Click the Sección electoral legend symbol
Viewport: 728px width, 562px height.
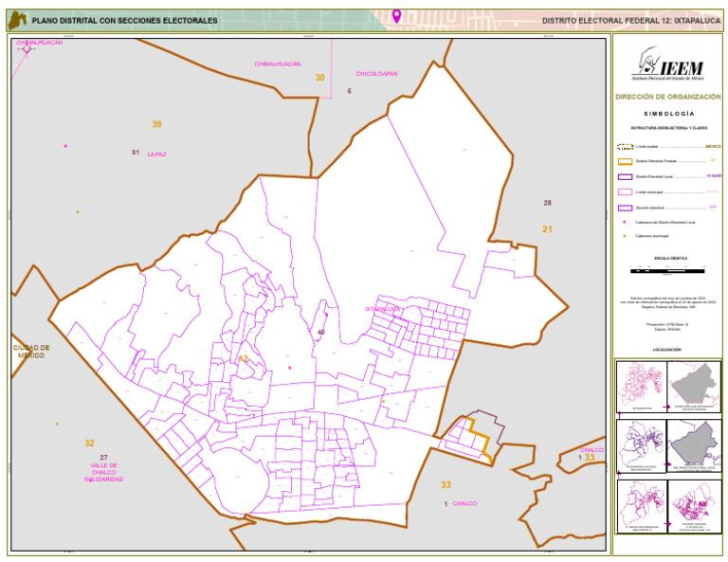pyautogui.click(x=625, y=208)
